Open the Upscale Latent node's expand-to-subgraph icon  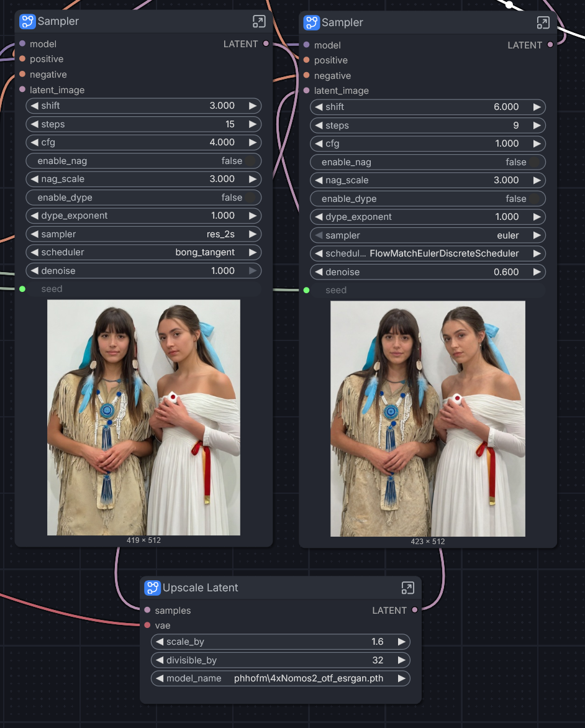(x=407, y=588)
